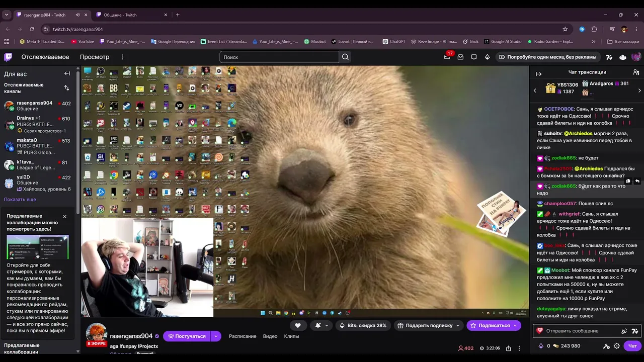The width and height of the screenshot is (644, 362).
Task: Send message with the 'Чат' button
Action: point(632,346)
